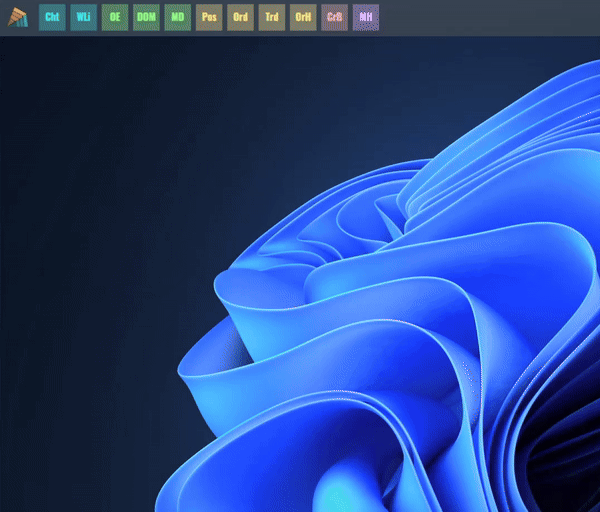The width and height of the screenshot is (600, 512).
Task: Show the Pos positions button
Action: 209,17
